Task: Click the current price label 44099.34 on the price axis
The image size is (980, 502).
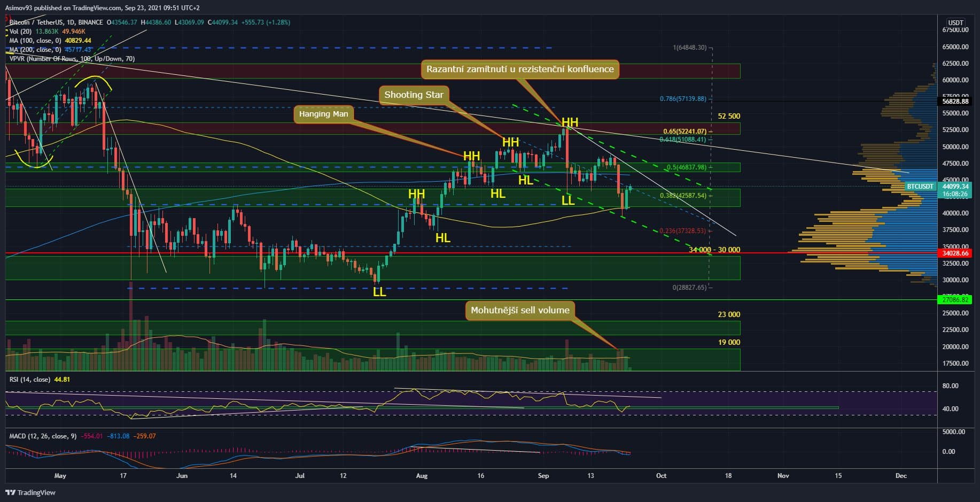Action: pos(956,186)
